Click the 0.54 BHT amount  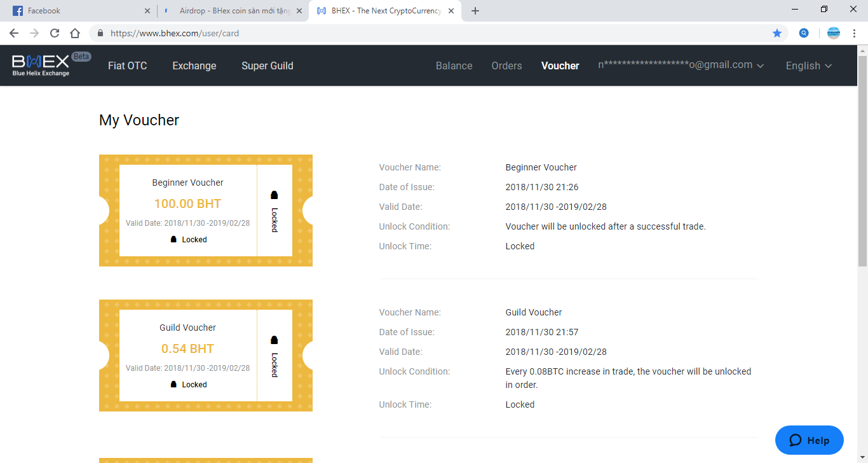(188, 349)
